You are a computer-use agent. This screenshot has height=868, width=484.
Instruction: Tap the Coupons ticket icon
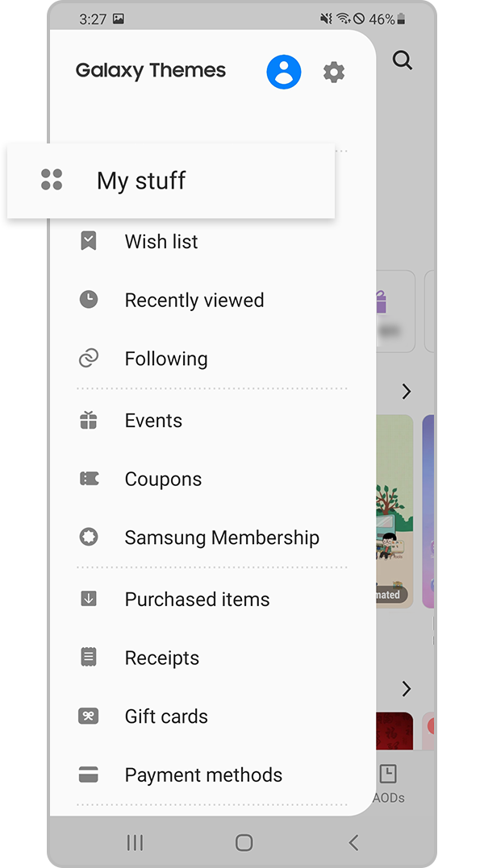[x=89, y=478]
